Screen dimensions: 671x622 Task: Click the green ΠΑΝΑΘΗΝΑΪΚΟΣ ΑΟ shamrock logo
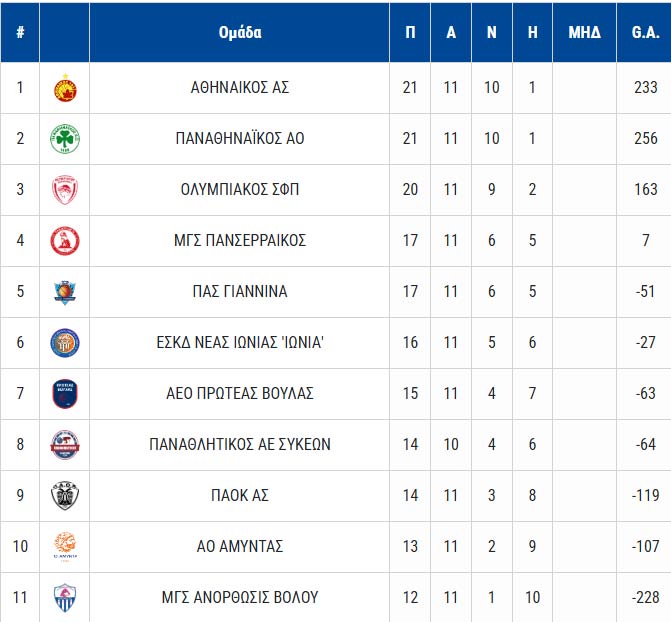[x=65, y=139]
